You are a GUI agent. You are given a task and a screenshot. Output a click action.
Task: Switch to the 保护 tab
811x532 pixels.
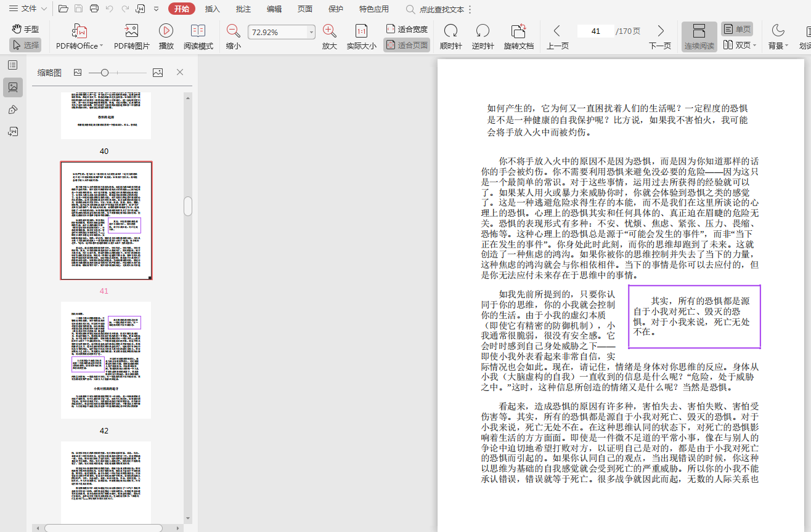pos(336,9)
